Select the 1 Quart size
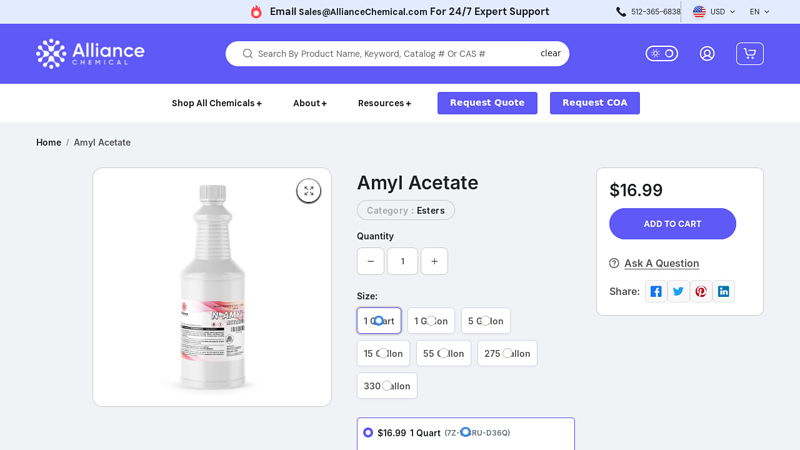The height and width of the screenshot is (450, 800). tap(379, 321)
